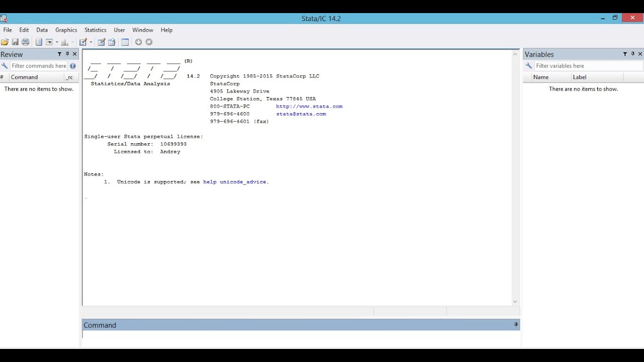Toggle the Command panel pin icon
The width and height of the screenshot is (644, 362).
point(516,325)
